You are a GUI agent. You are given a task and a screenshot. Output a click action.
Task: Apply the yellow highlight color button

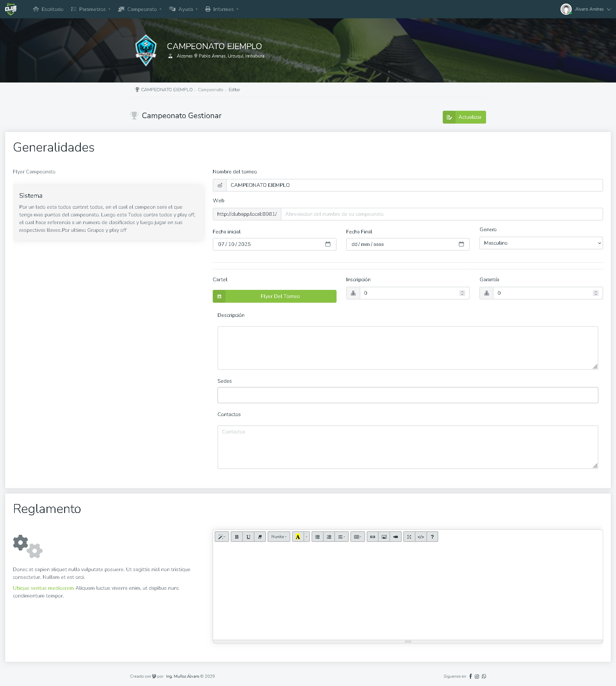pyautogui.click(x=298, y=537)
